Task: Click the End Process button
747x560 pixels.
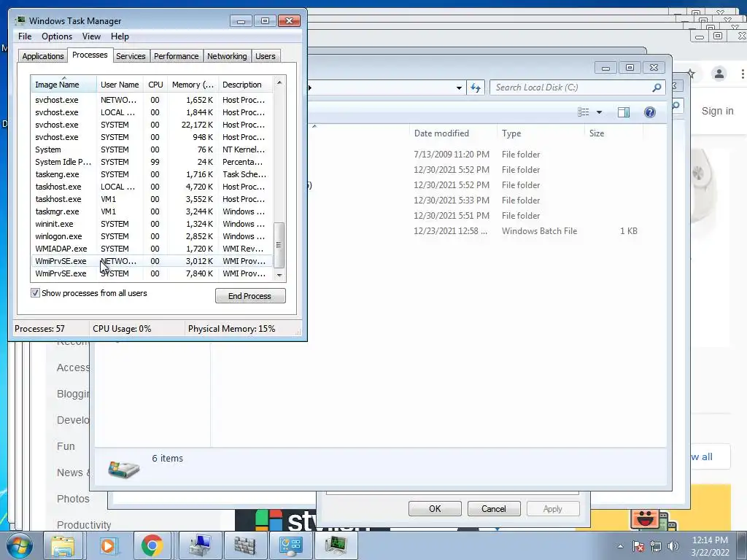Action: coord(250,296)
